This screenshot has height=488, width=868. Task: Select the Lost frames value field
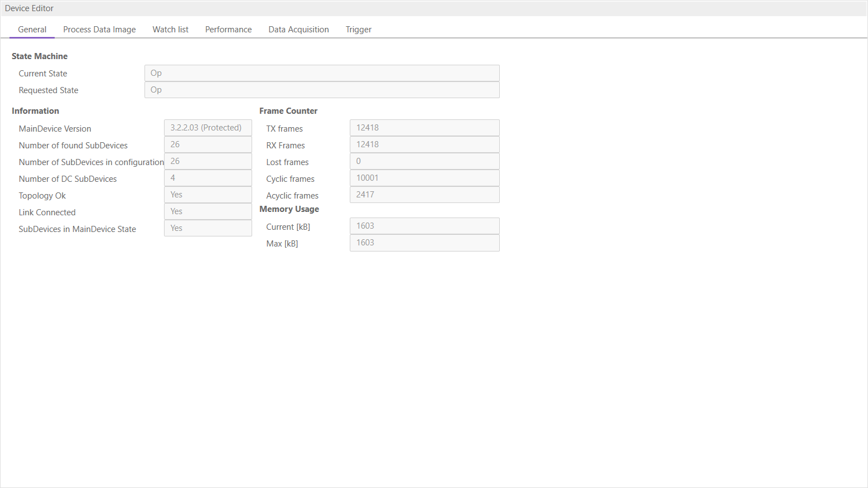click(x=424, y=161)
